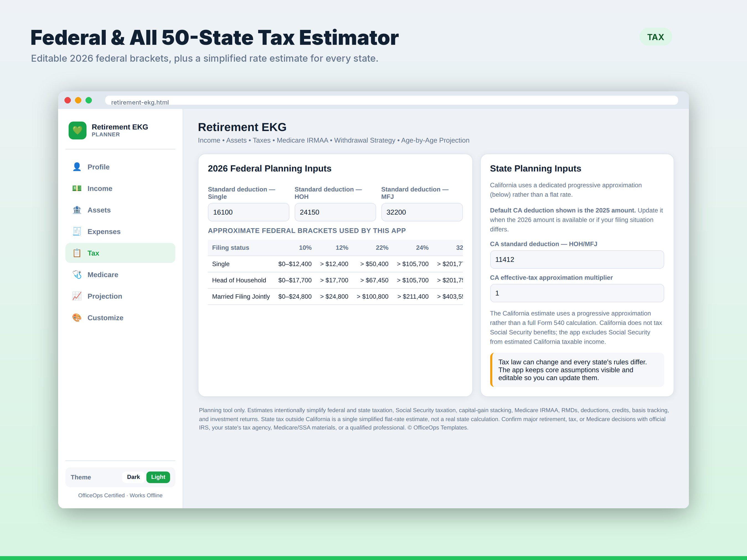Screen dimensions: 747x560
Task: Select the Light theme button
Action: pyautogui.click(x=158, y=477)
